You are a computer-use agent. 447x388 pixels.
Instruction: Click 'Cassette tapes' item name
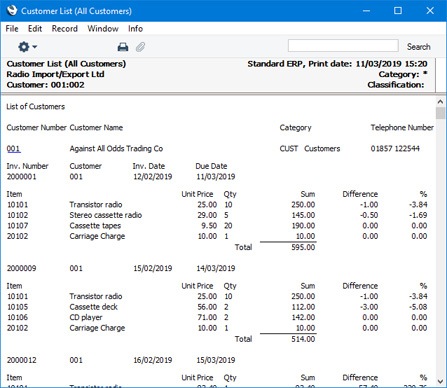tap(95, 226)
